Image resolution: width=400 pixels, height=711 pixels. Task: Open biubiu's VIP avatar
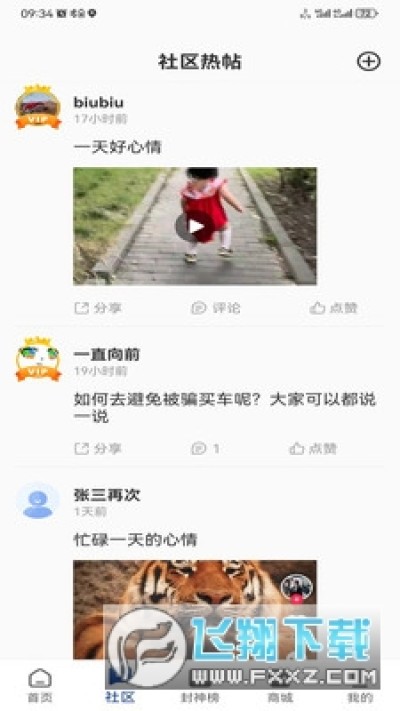pos(38,107)
